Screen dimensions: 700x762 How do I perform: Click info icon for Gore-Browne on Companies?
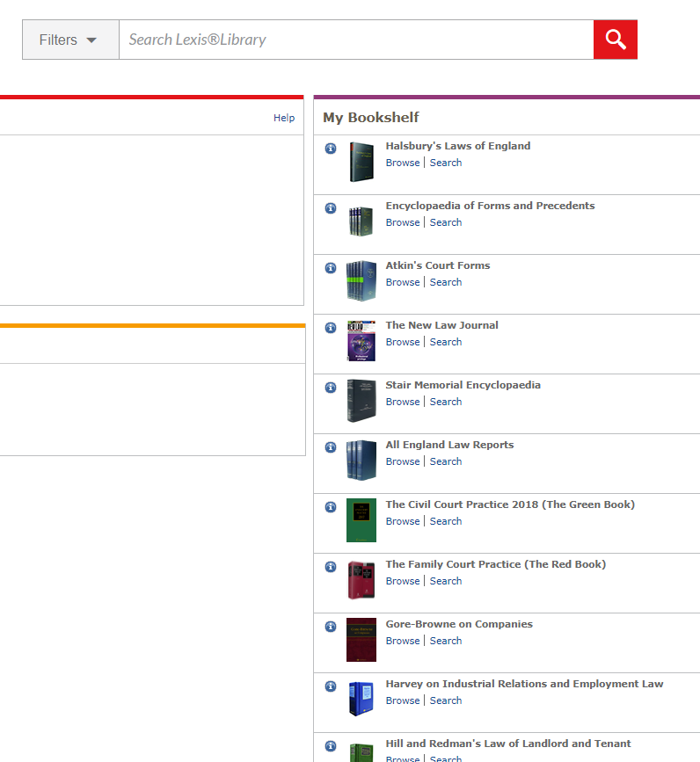[331, 627]
